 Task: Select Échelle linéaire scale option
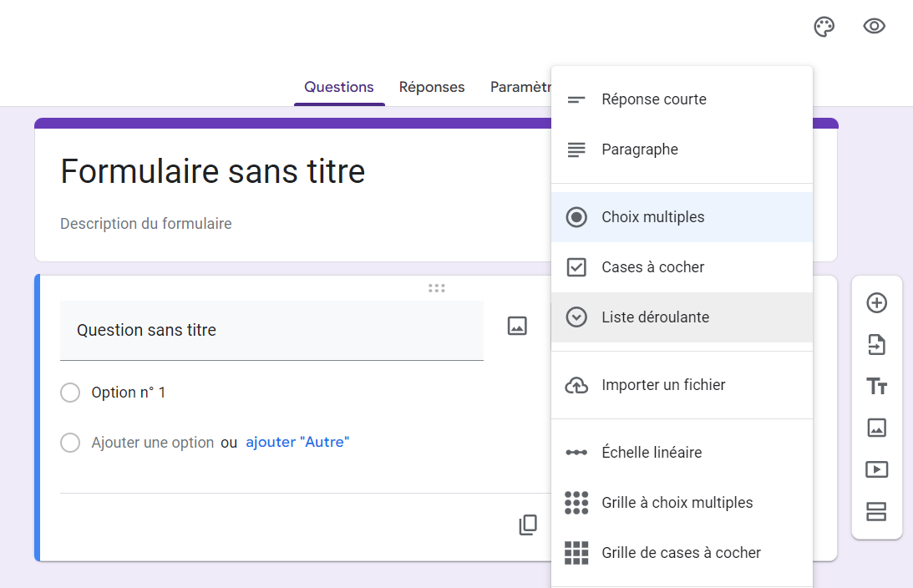652,453
